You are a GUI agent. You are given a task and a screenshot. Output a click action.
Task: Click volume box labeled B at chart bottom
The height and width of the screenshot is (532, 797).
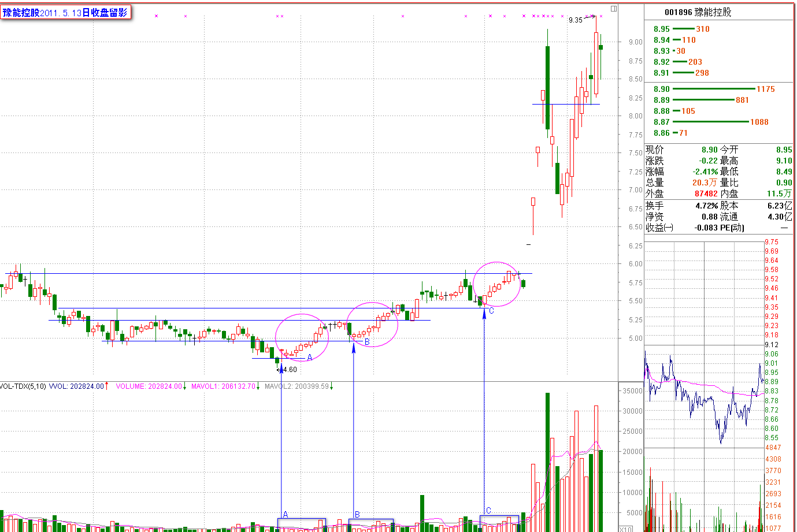[x=371, y=525]
